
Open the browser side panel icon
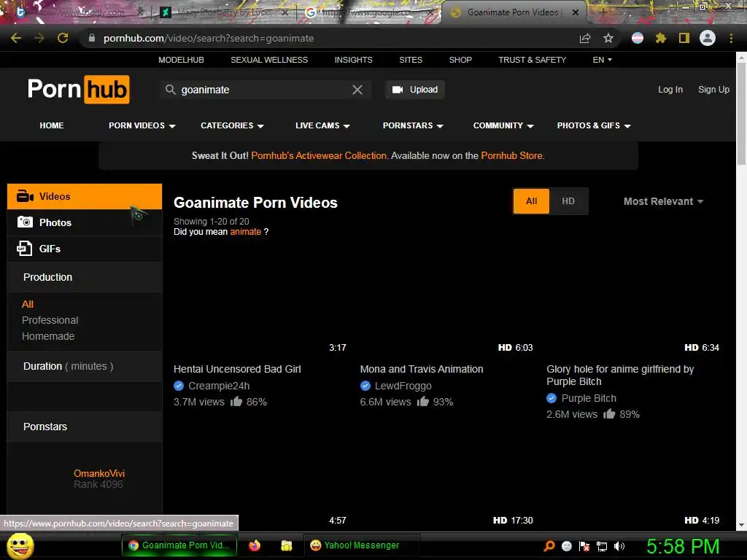(684, 38)
